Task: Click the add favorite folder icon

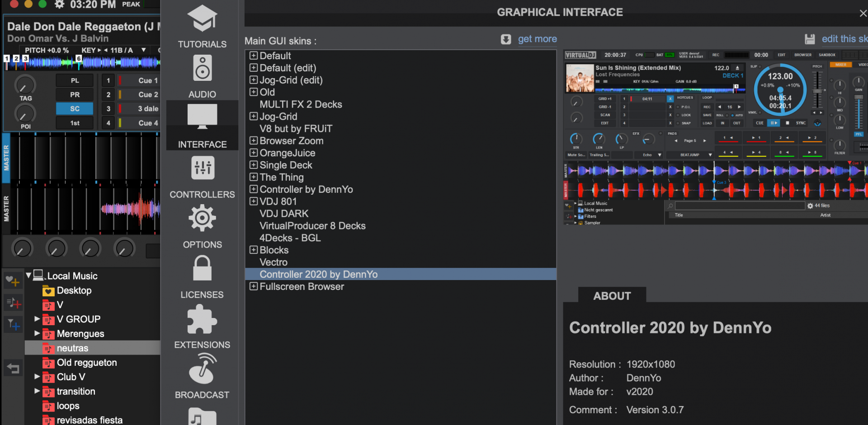Action: (x=13, y=281)
